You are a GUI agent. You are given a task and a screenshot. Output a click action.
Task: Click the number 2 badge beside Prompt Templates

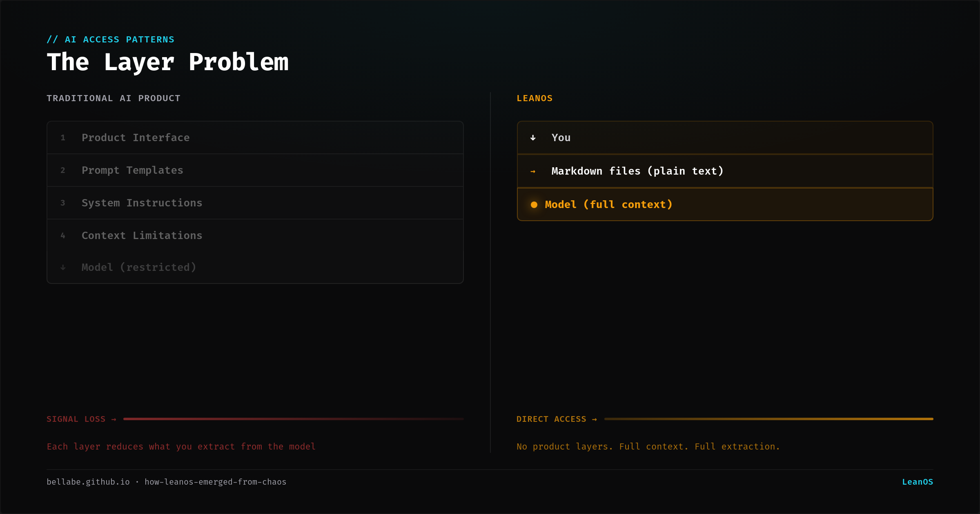pos(63,171)
